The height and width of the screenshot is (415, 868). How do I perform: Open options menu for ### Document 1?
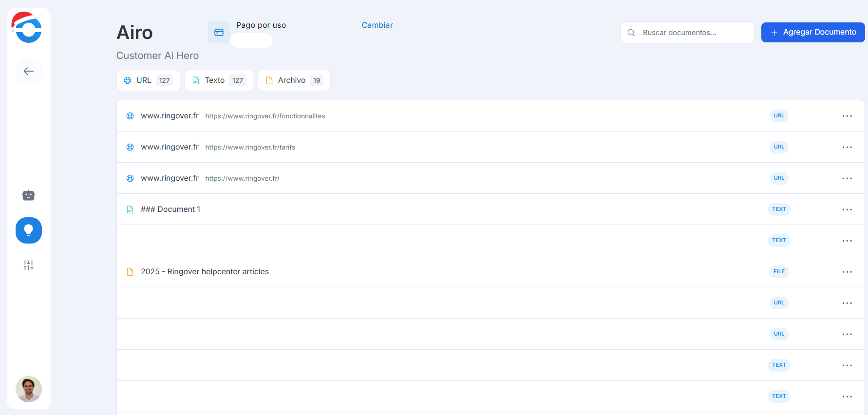point(847,209)
